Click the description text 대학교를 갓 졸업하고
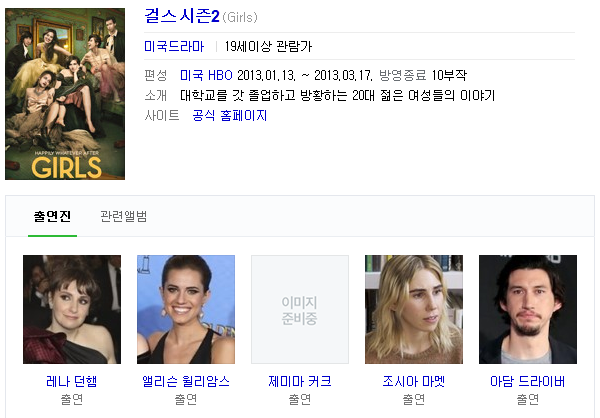Screen dimensions: 600x418 tap(238, 95)
